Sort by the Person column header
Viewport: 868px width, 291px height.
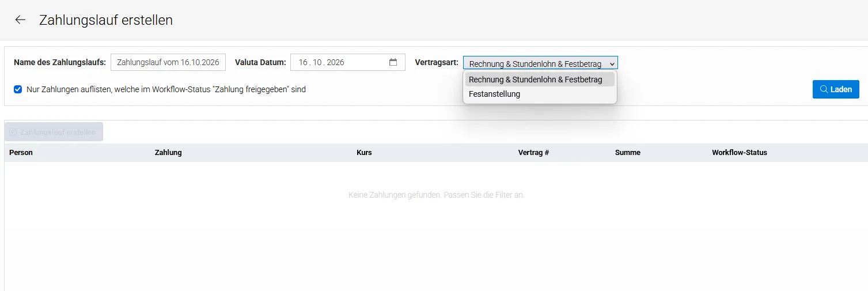pos(21,153)
